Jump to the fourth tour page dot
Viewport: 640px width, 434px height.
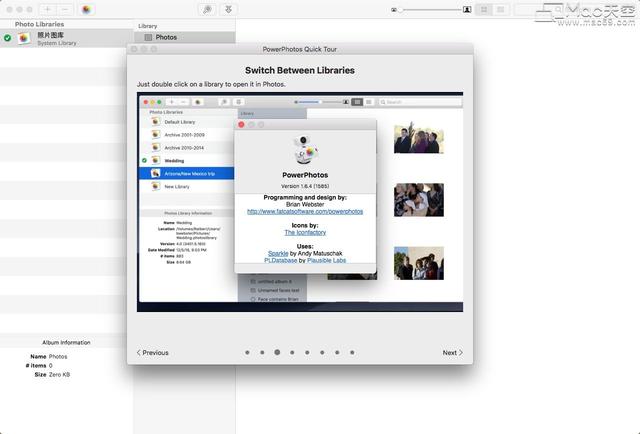tap(292, 352)
